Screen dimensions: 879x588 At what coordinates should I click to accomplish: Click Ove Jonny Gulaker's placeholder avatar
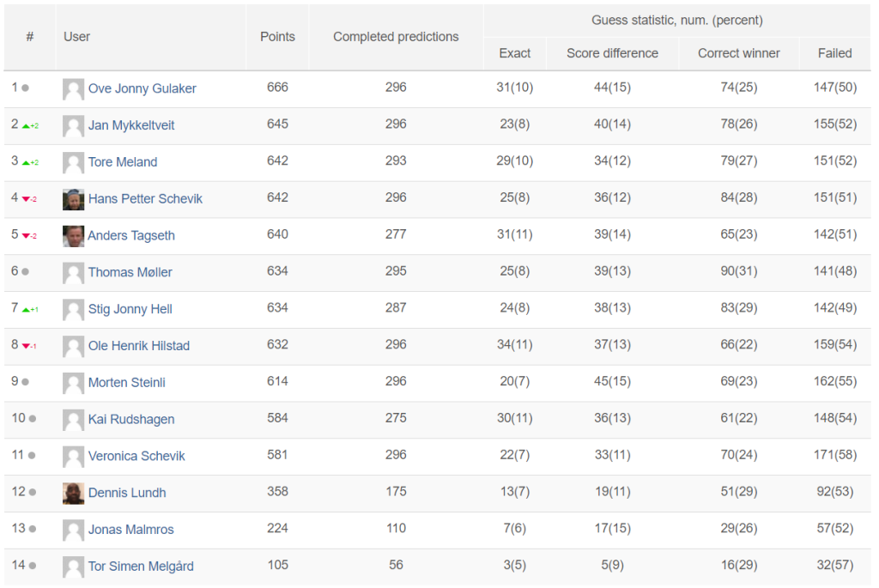click(74, 89)
